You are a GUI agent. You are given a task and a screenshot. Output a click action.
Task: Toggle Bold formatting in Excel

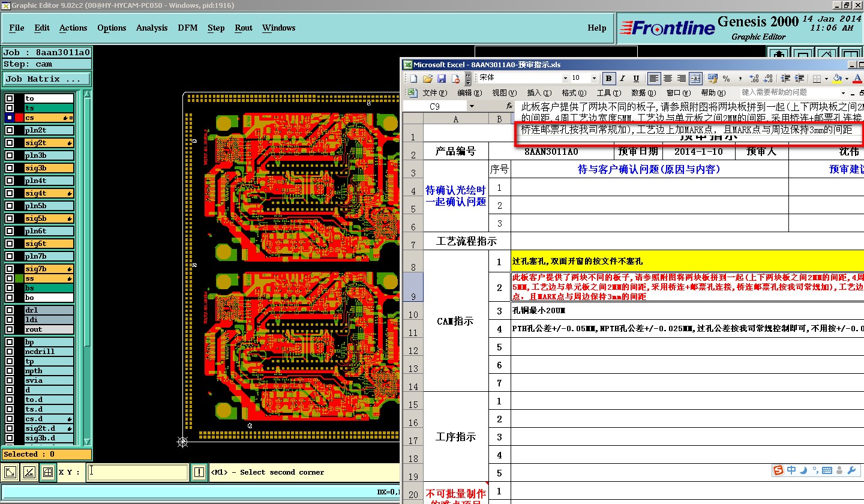tap(608, 79)
